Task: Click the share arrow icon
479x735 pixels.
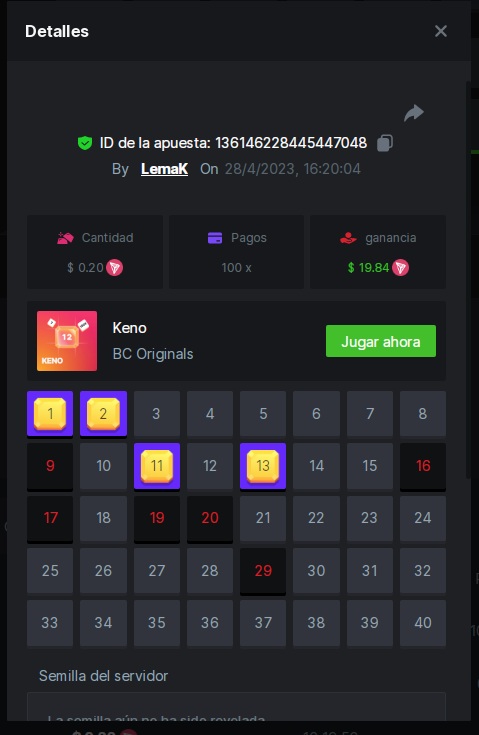Action: coord(414,113)
